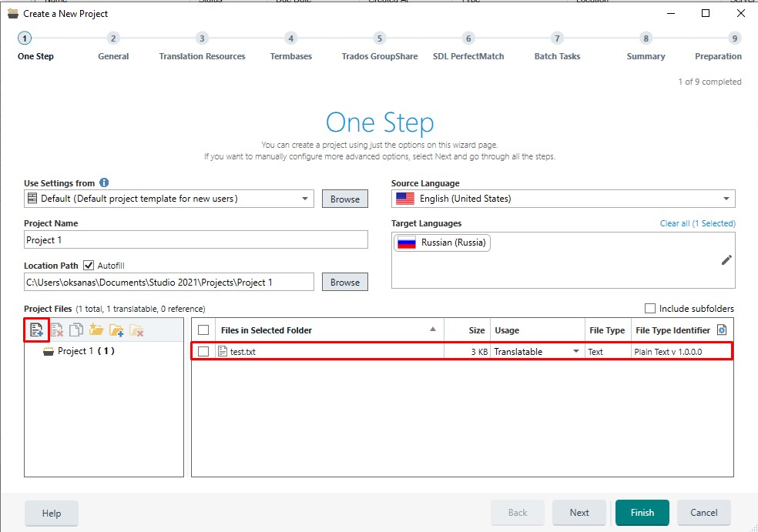
Task: Click the open folder icon in Project Files toolbar
Action: tap(96, 330)
